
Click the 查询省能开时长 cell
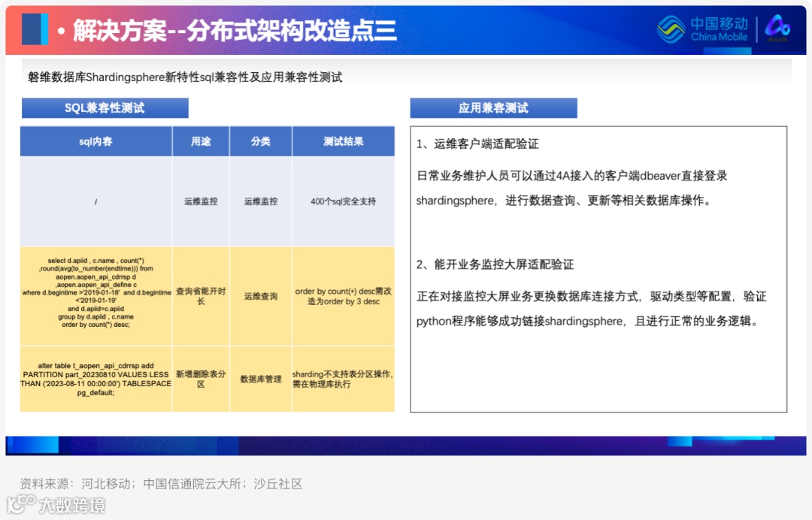[201, 296]
